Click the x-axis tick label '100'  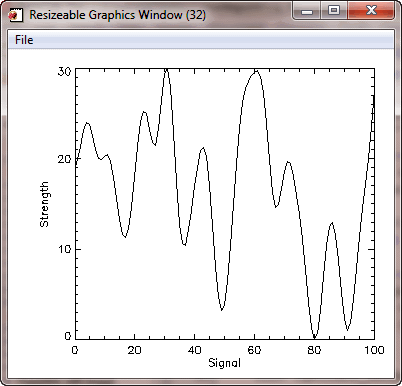pyautogui.click(x=374, y=350)
